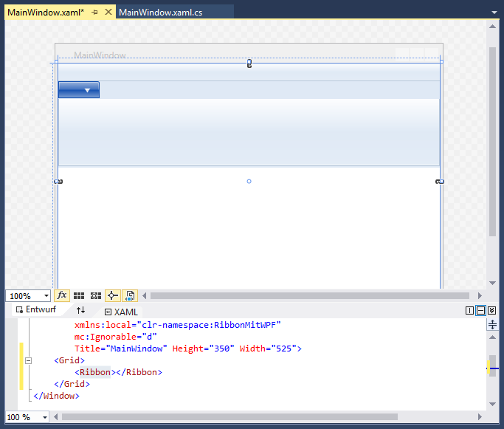Viewport: 504px width, 429px height.
Task: Switch to horizontal split view
Action: coord(480,311)
